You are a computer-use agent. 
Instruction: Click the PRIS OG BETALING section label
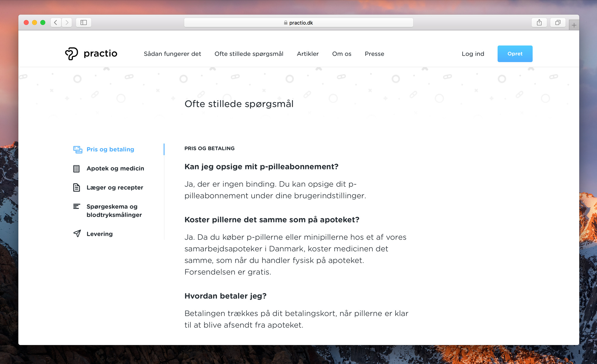(x=210, y=148)
